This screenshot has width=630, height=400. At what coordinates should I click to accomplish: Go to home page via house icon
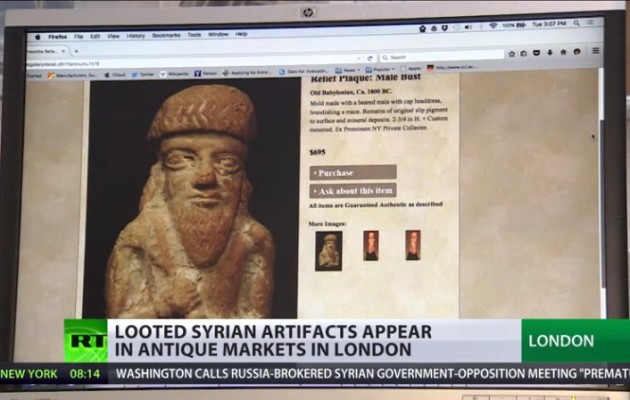[x=562, y=52]
